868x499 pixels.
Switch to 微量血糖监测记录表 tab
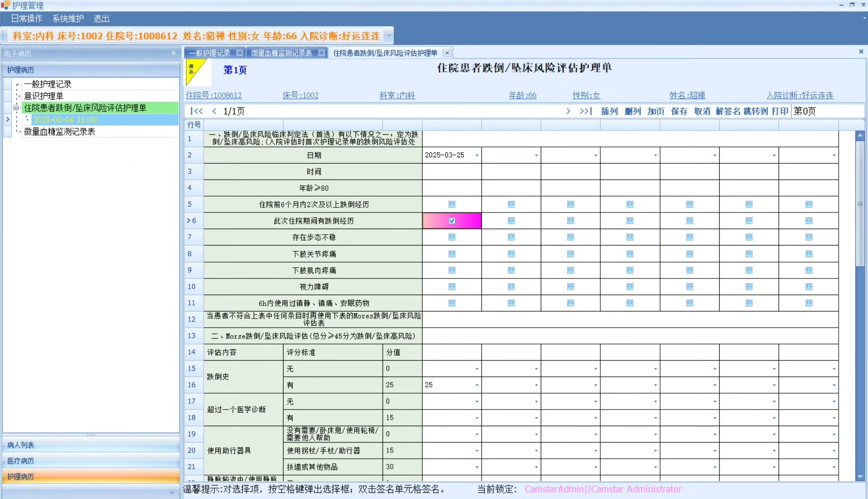click(281, 53)
